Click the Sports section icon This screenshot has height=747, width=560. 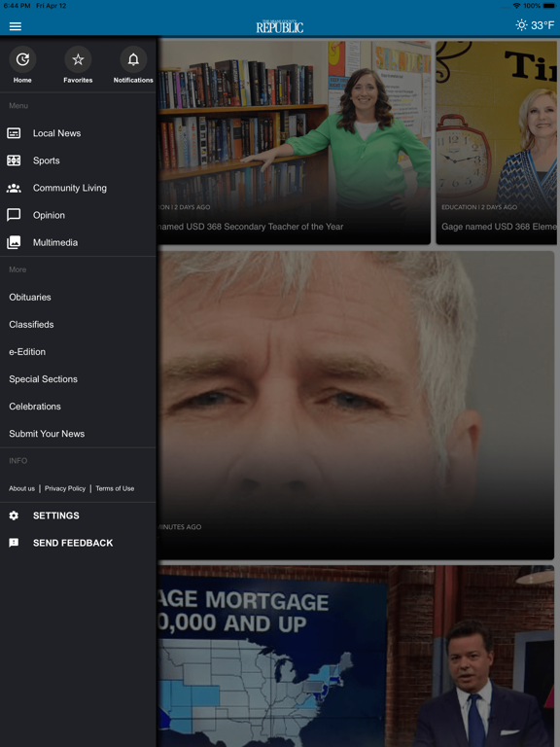(x=14, y=160)
